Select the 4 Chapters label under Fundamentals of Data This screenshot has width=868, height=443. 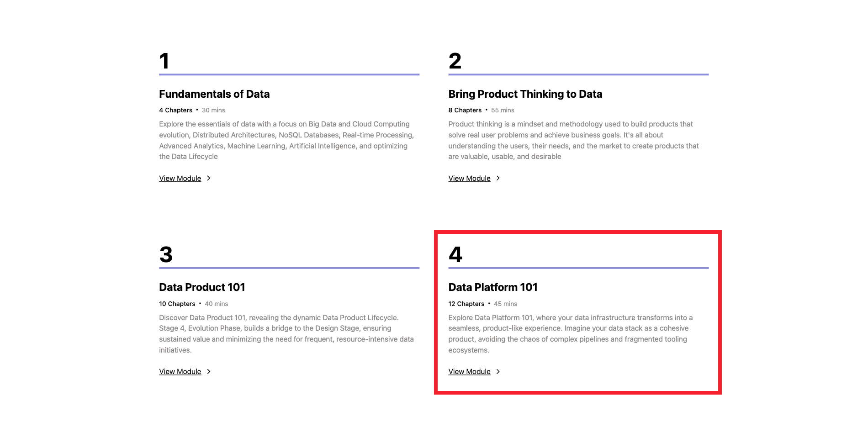(x=175, y=110)
